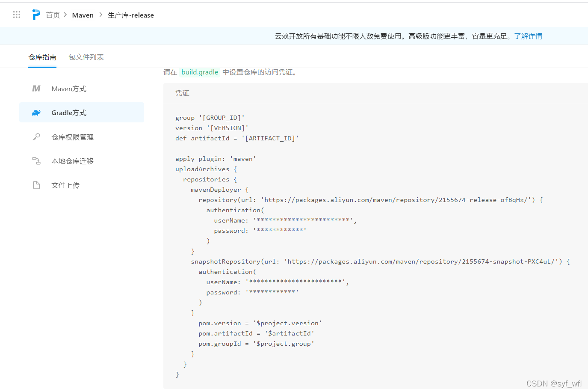Go to 首页 breadcrumb link
The height and width of the screenshot is (392, 588).
[x=53, y=15]
